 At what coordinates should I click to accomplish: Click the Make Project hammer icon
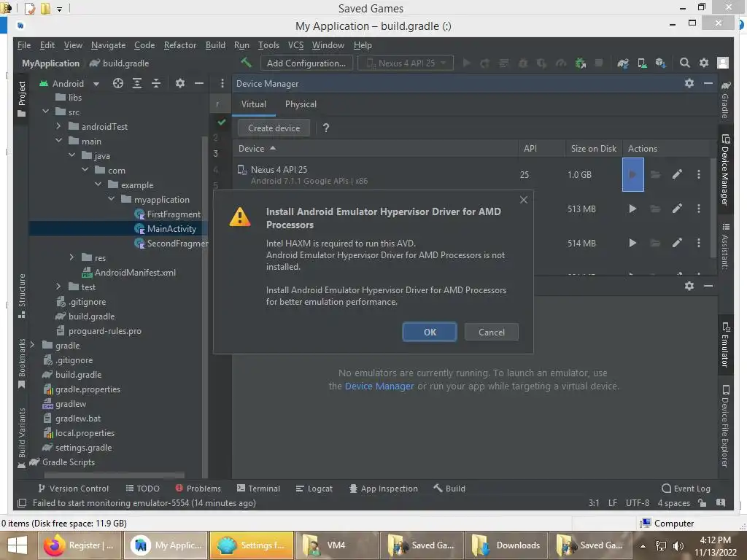pyautogui.click(x=246, y=63)
